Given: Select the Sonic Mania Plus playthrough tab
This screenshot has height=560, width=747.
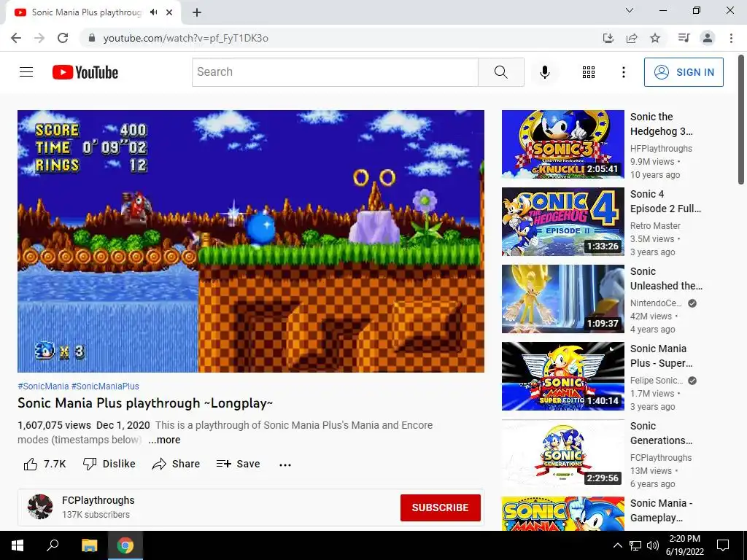Looking at the screenshot, I should [x=93, y=12].
